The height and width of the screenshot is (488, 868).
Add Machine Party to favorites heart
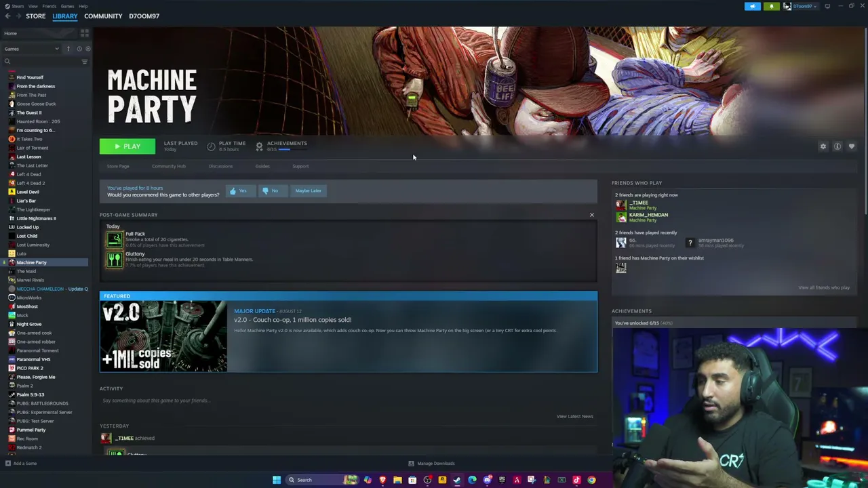pyautogui.click(x=852, y=146)
